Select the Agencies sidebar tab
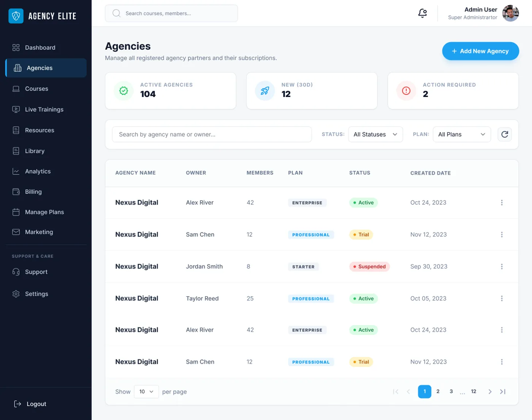Viewport: 532px width, 420px height. pos(39,68)
